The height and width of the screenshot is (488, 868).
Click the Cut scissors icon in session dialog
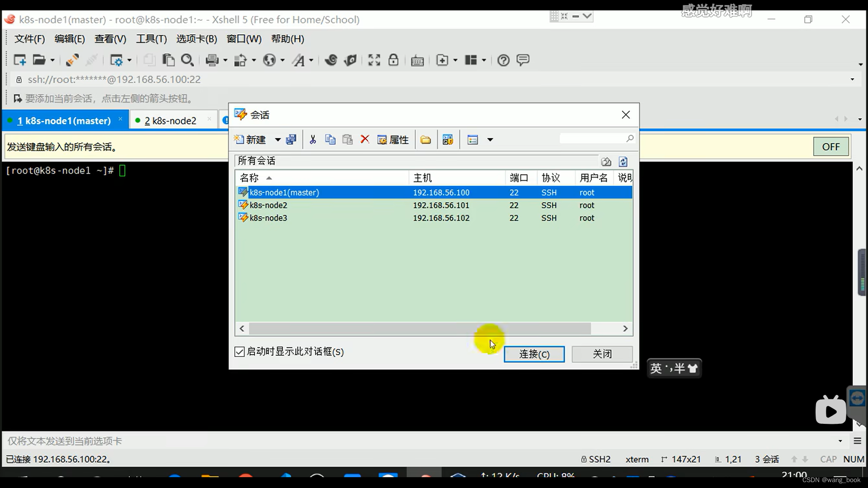(313, 140)
